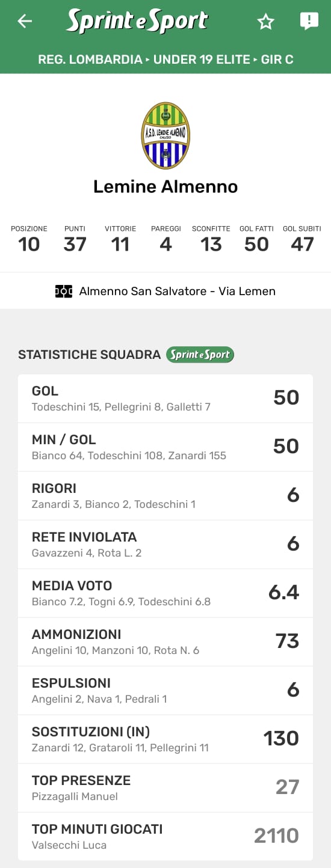Open the ESPULSIONI row
The width and height of the screenshot is (331, 868).
[165, 691]
